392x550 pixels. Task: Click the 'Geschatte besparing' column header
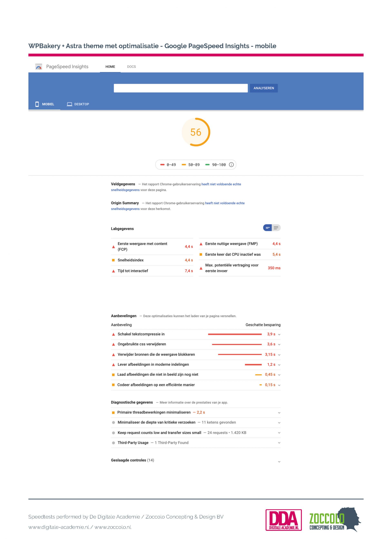[263, 325]
